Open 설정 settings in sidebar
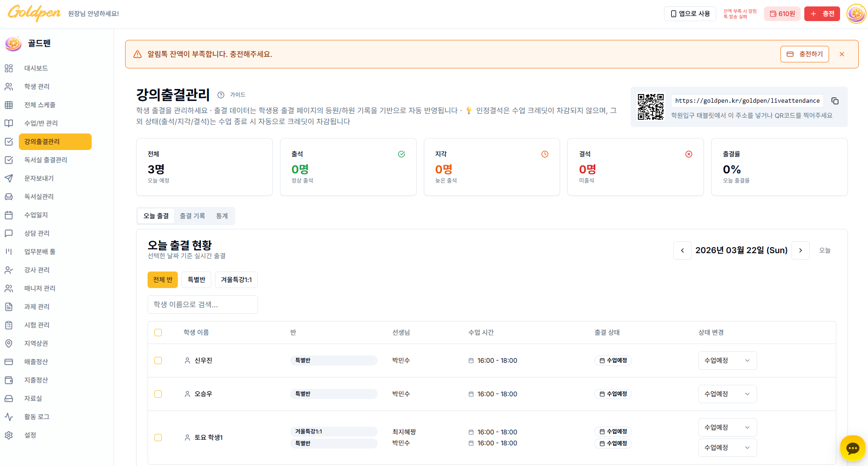This screenshot has height=466, width=868. click(x=30, y=435)
